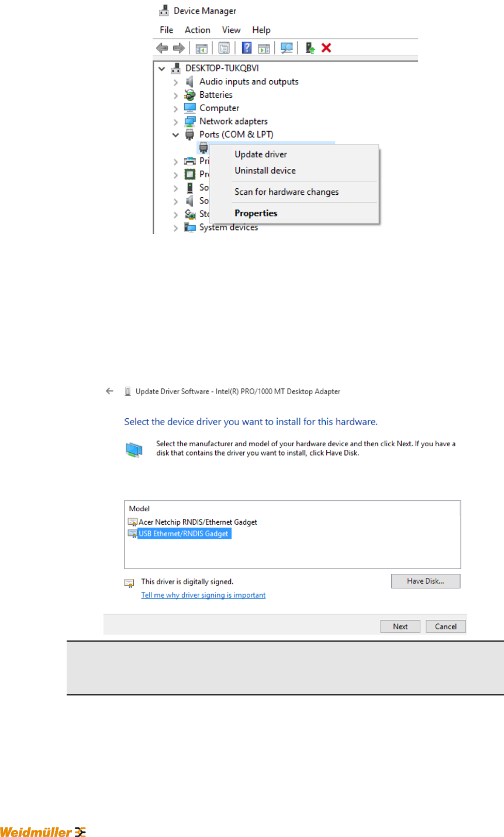Screen dimensions: 504x837
Task: Click the Update driver toolbar icon with green arrow
Action: (x=310, y=48)
